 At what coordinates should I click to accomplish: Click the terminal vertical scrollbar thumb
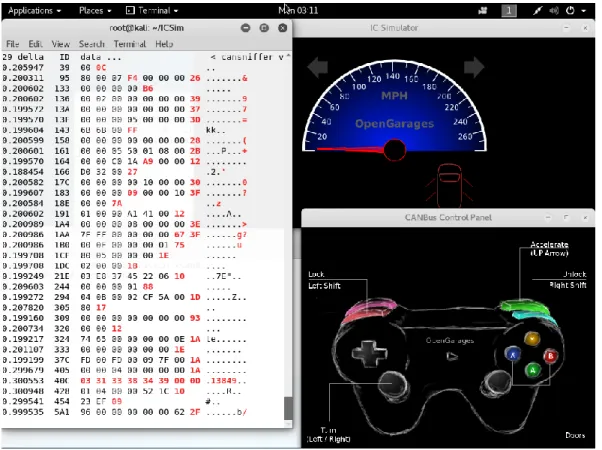pyautogui.click(x=288, y=408)
